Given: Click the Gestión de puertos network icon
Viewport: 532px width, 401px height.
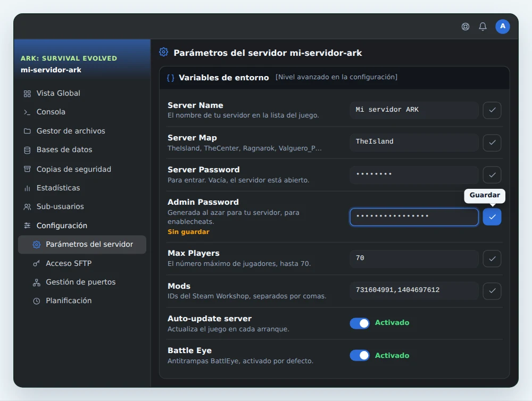Looking at the screenshot, I should tap(36, 282).
